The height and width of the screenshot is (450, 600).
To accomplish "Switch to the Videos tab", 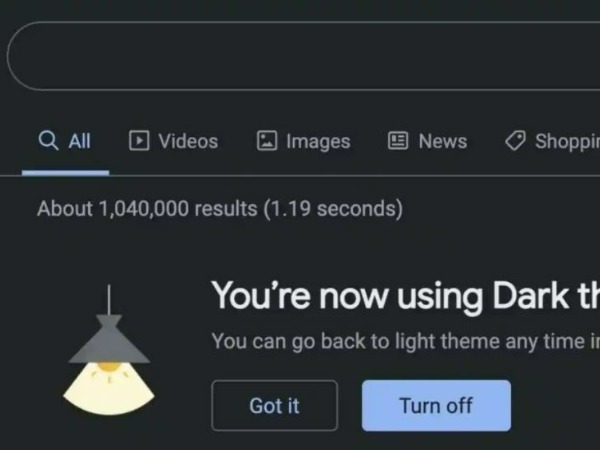I will coord(188,141).
